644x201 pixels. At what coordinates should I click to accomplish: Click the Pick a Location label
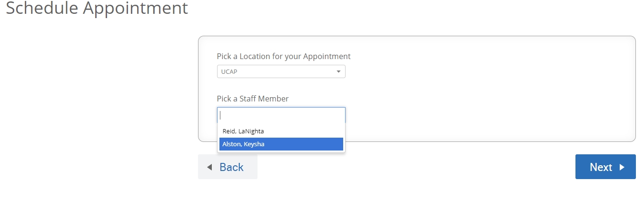pyautogui.click(x=283, y=56)
